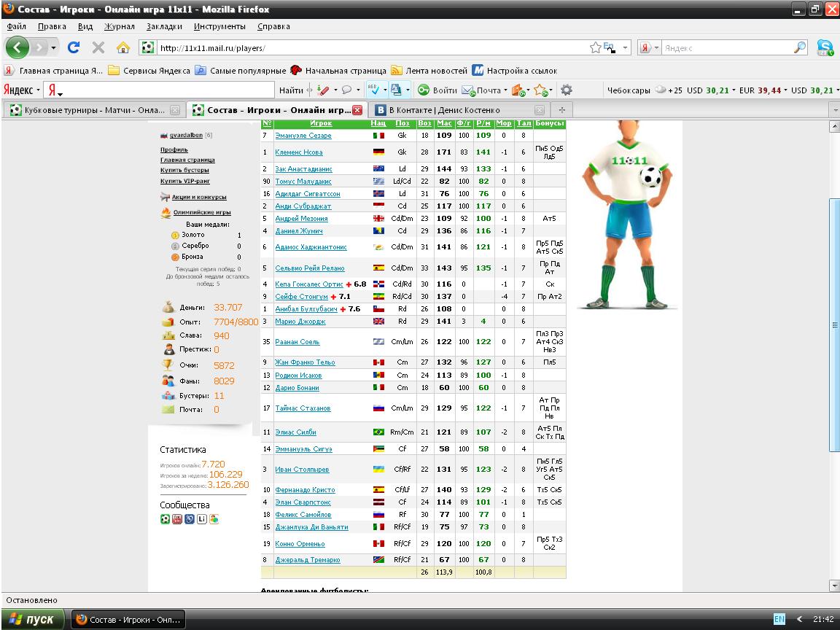Expand the Почта dropdown in Yandex toolbar
840x630 pixels.
pos(505,90)
